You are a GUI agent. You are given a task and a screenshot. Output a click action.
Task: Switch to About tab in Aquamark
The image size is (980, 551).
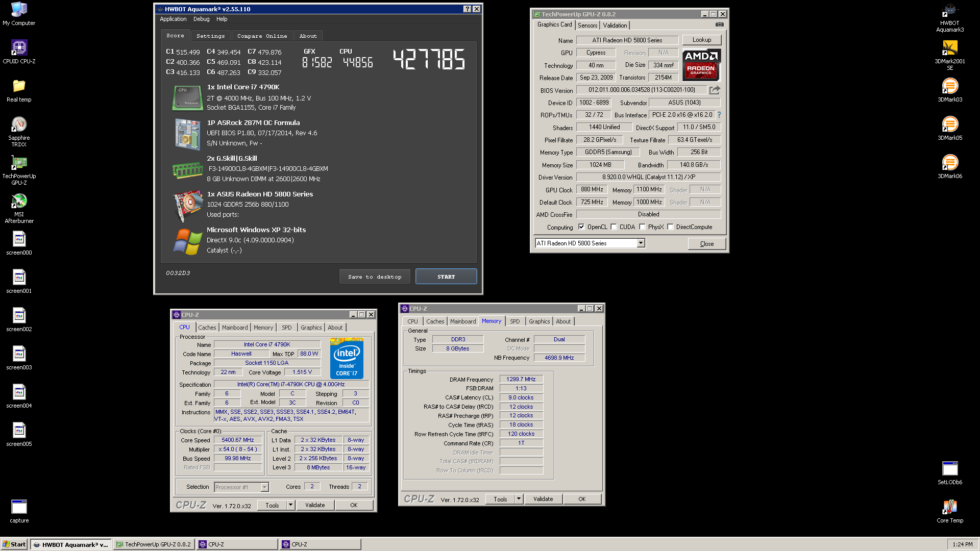308,36
